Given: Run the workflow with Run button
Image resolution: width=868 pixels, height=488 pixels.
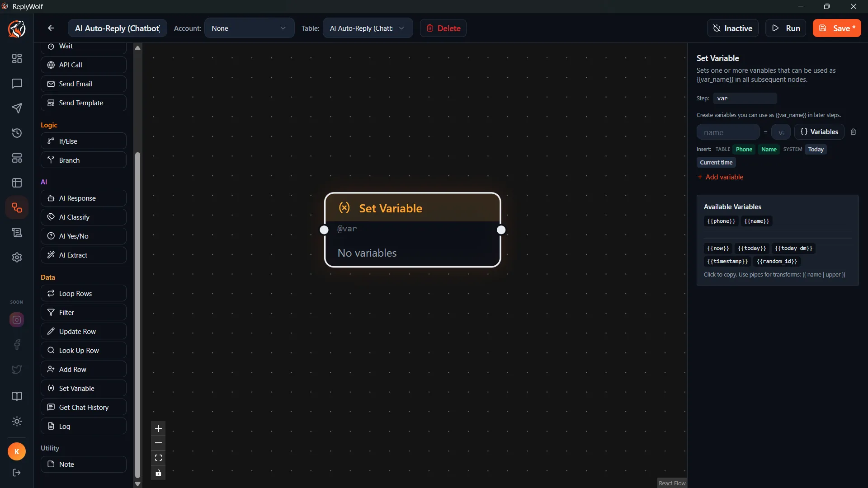Looking at the screenshot, I should pos(786,28).
